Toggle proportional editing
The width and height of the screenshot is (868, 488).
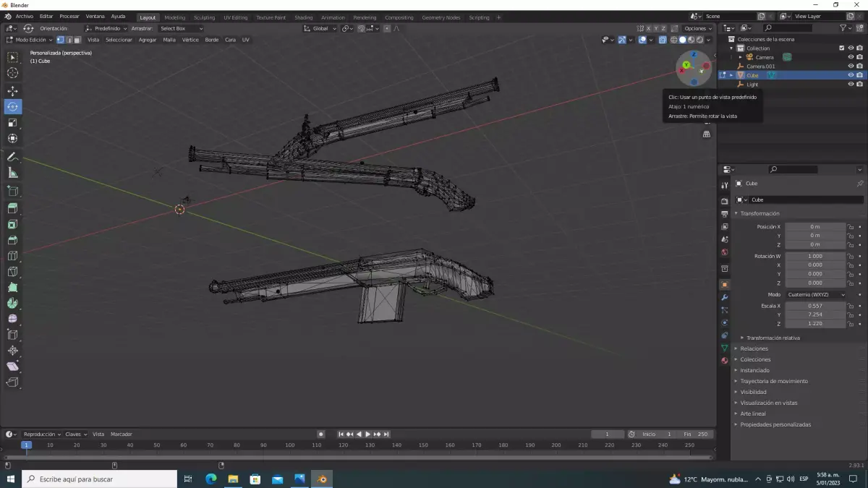(387, 28)
